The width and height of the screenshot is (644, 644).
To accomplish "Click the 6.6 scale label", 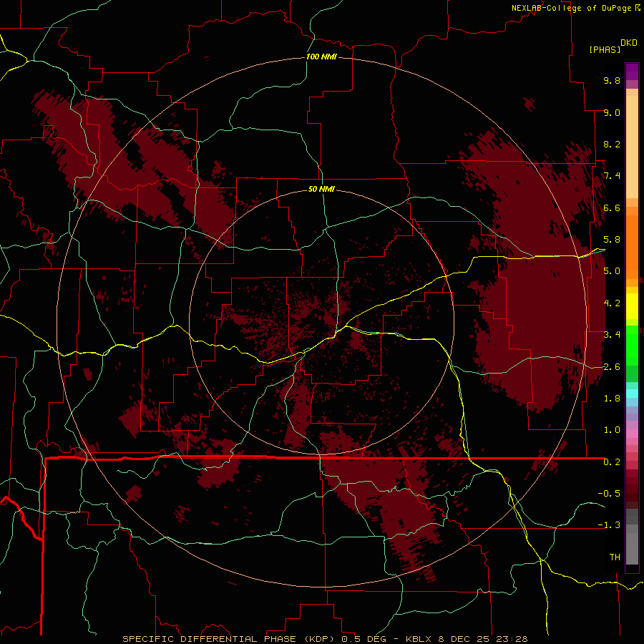I will (612, 208).
